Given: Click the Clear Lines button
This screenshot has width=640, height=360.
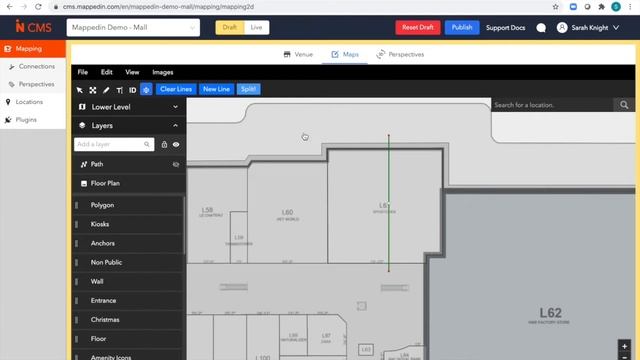Looking at the screenshot, I should (176, 89).
